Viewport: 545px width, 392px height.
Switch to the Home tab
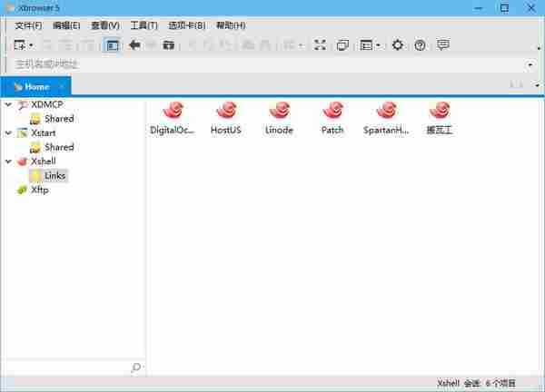click(x=36, y=86)
